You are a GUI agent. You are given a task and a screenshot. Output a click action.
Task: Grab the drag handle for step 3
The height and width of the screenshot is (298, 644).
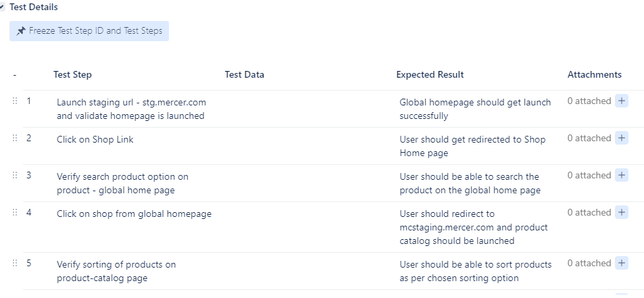pyautogui.click(x=15, y=175)
